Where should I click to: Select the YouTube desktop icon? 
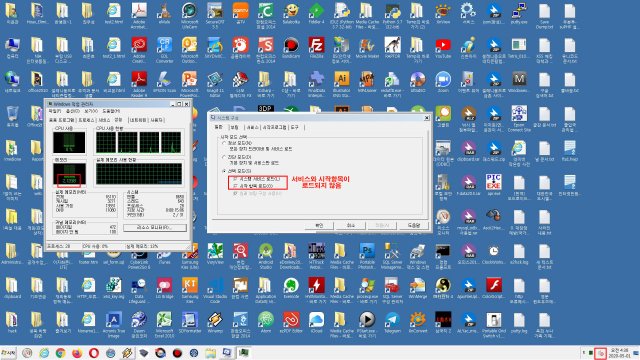click(x=443, y=45)
